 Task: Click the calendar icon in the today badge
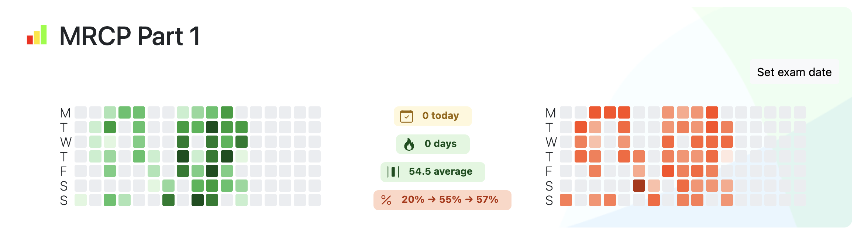pos(406,116)
